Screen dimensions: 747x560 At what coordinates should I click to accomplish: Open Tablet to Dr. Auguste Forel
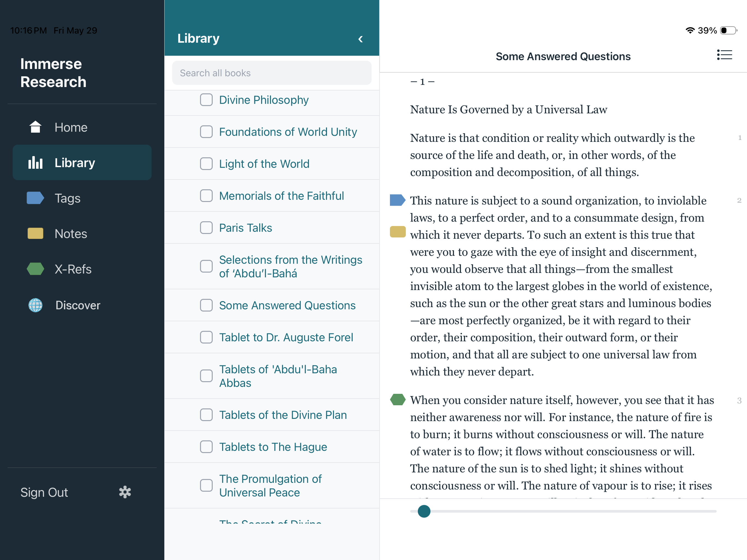point(286,337)
